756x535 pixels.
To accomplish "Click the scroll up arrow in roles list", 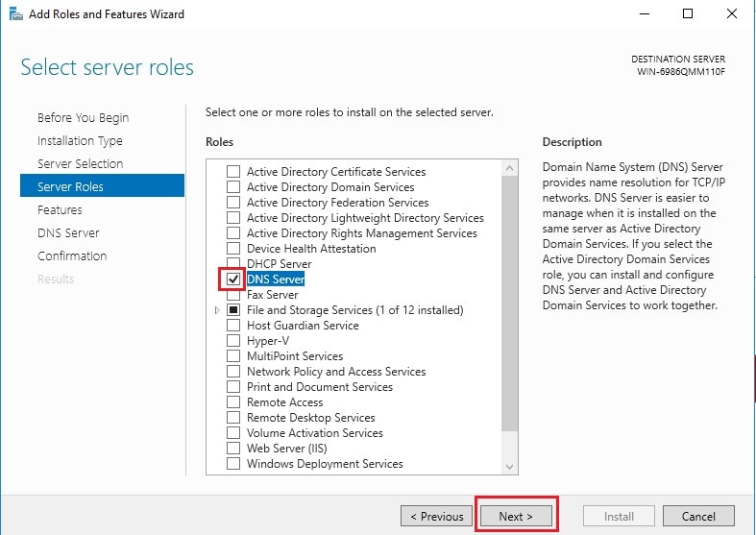I will tap(510, 169).
